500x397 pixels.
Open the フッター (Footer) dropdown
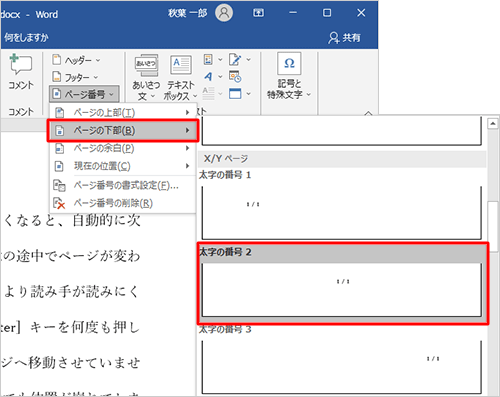point(75,77)
